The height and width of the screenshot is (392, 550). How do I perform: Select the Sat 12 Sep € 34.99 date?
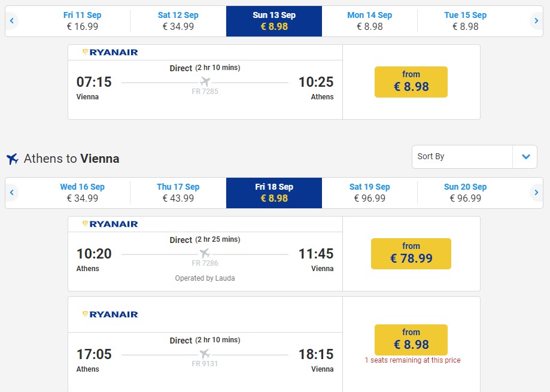(x=178, y=21)
